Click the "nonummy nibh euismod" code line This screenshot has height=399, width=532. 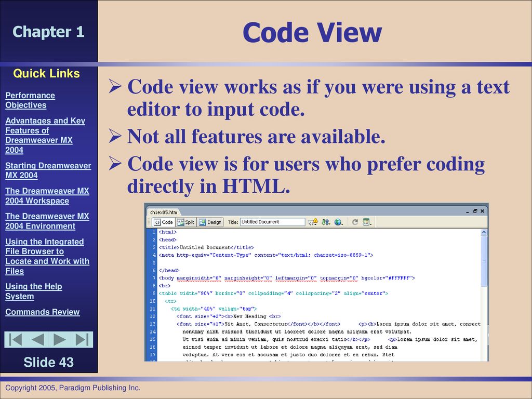coord(297,332)
